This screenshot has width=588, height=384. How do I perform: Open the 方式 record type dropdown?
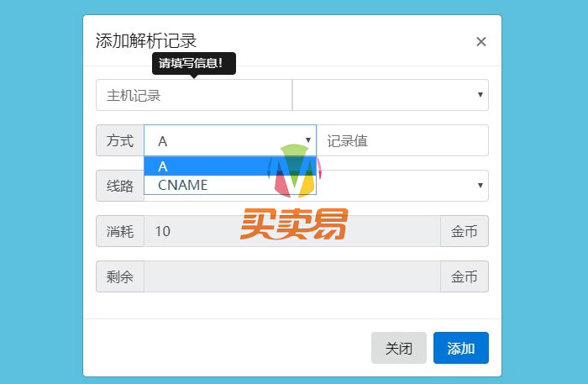point(230,140)
